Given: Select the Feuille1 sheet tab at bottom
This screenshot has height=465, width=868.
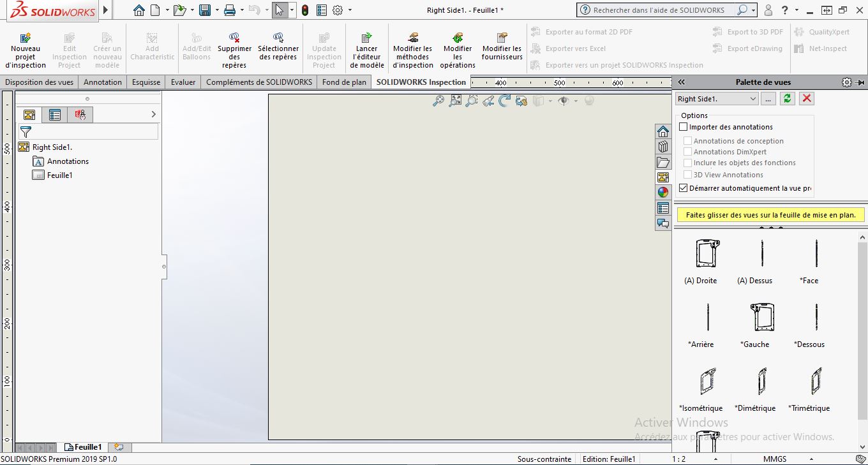Looking at the screenshot, I should (83, 447).
